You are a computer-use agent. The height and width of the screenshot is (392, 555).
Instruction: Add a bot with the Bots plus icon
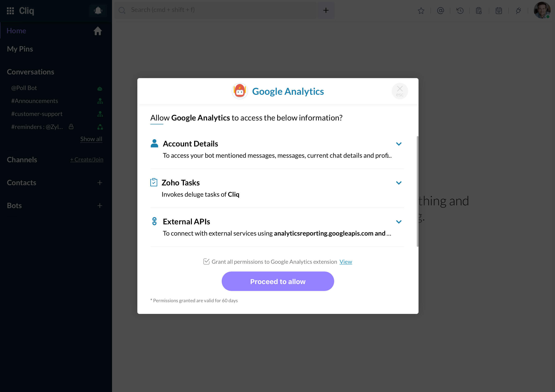(99, 206)
